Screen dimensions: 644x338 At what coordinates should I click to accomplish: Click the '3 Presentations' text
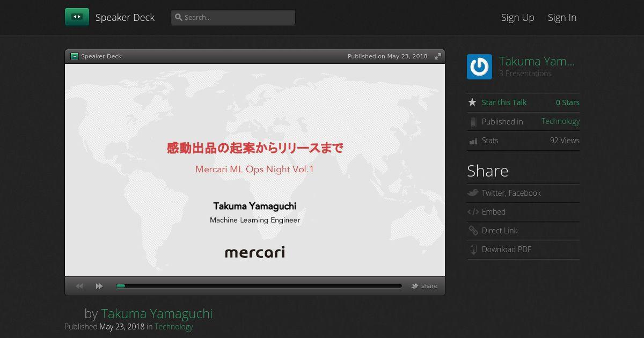pos(525,74)
